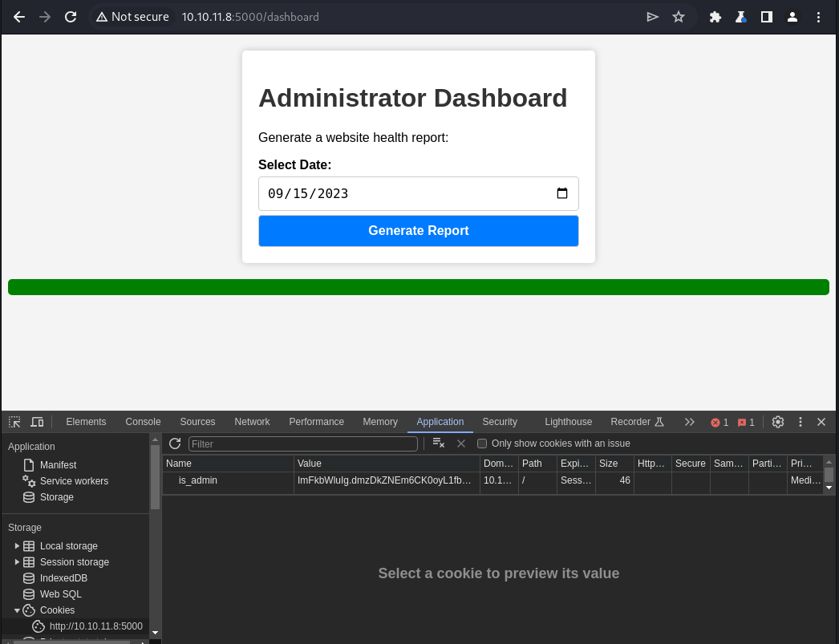Viewport: 839px width, 644px height.
Task: Open the Security panel tab
Action: [x=500, y=421]
